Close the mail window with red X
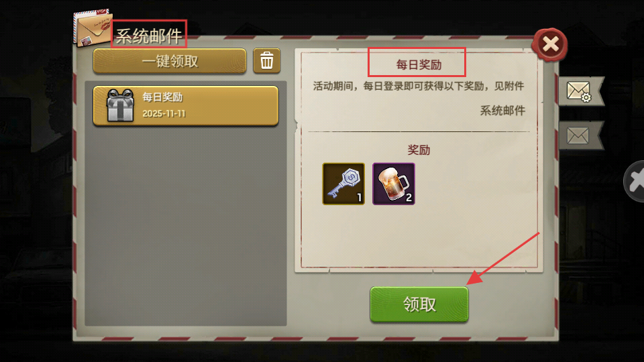This screenshot has height=362, width=644. [x=550, y=44]
